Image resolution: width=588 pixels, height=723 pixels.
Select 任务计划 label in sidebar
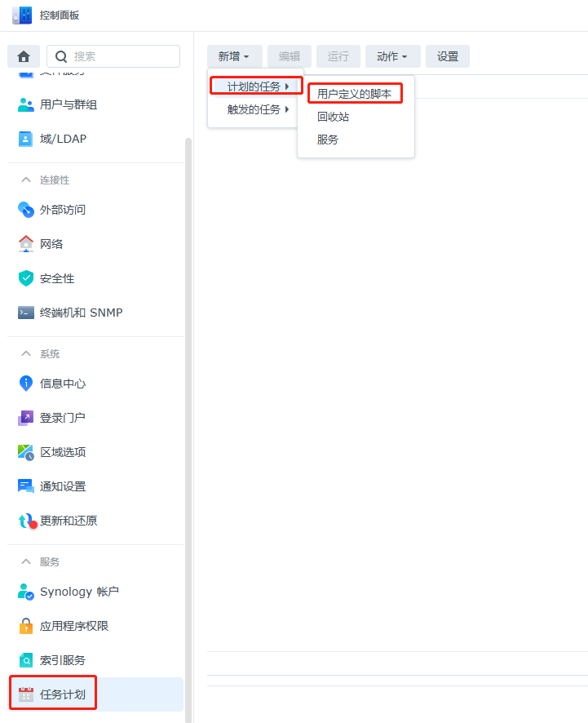(x=63, y=694)
